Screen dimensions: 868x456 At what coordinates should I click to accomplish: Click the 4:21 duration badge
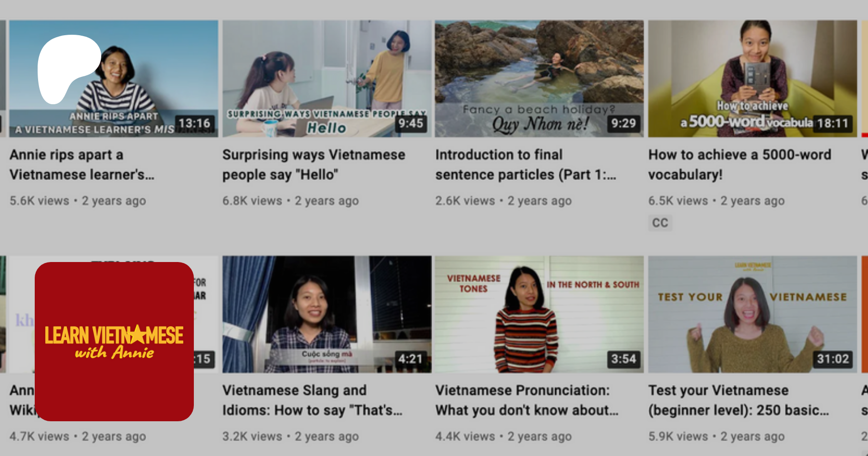point(410,359)
